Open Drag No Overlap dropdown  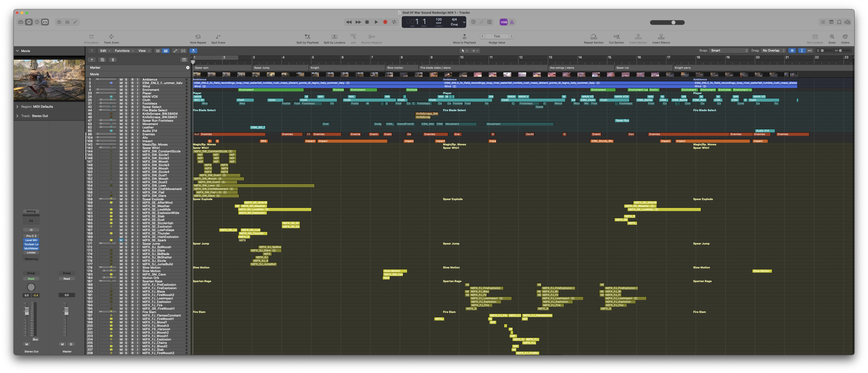pyautogui.click(x=773, y=51)
